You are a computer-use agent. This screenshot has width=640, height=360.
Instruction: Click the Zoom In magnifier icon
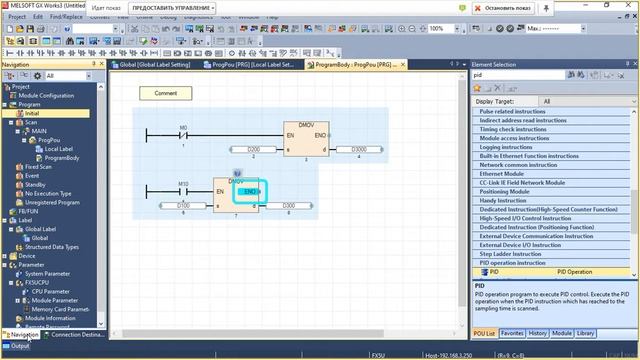(402, 29)
